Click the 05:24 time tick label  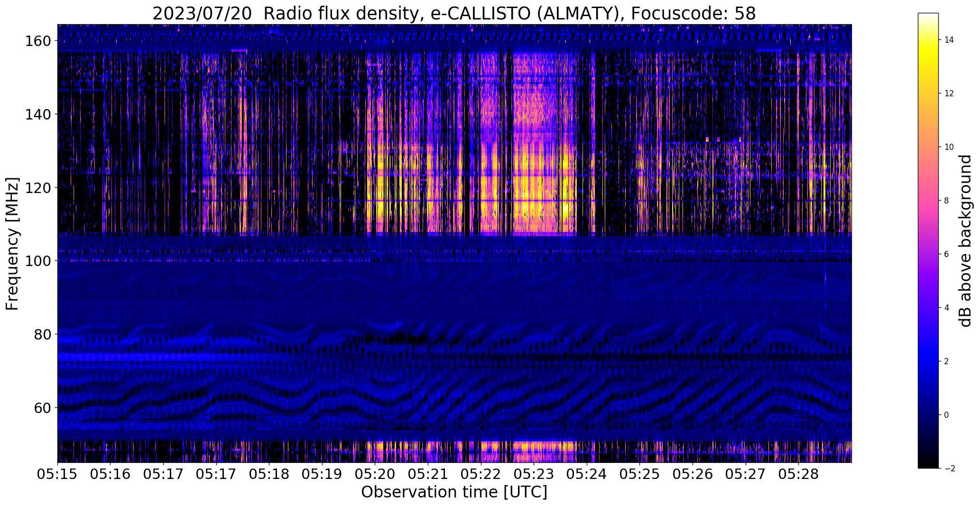click(587, 474)
